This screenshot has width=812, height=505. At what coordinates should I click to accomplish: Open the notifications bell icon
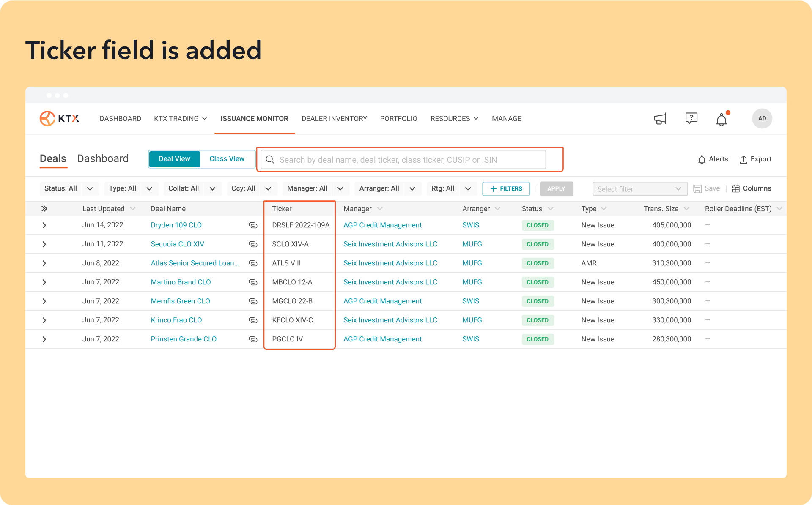(721, 120)
